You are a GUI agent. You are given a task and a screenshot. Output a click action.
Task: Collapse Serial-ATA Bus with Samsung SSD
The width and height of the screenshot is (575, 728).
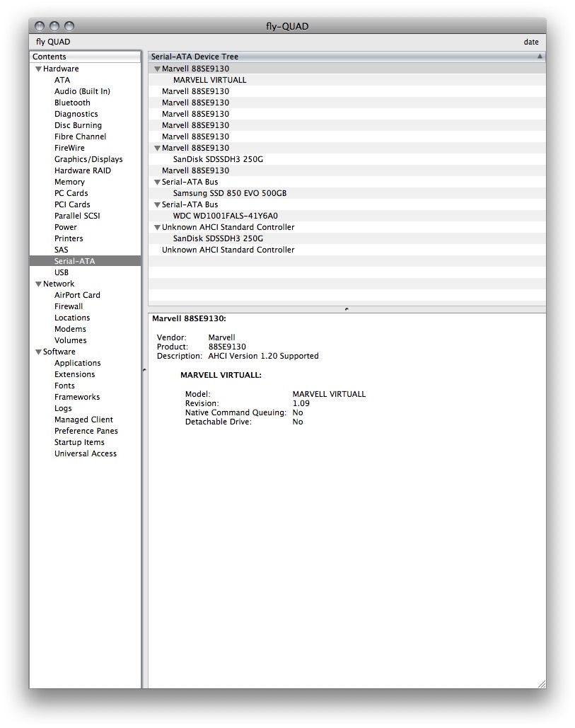point(157,182)
